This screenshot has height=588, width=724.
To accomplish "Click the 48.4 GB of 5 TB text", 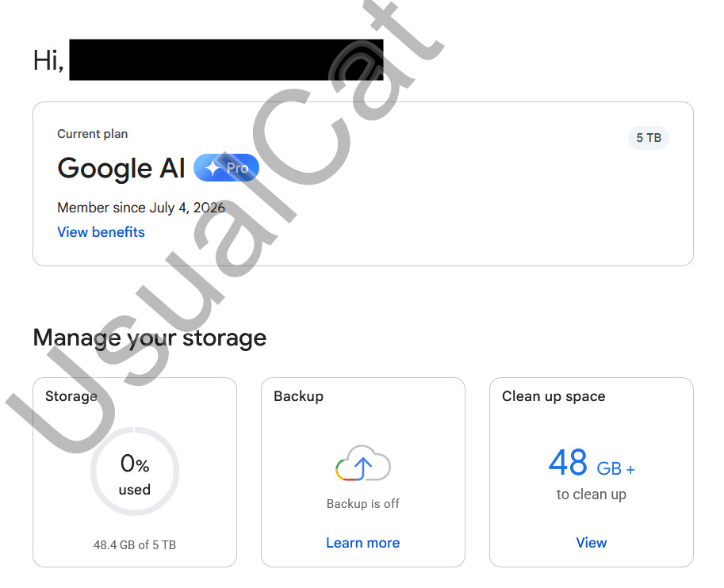I will coord(134,545).
